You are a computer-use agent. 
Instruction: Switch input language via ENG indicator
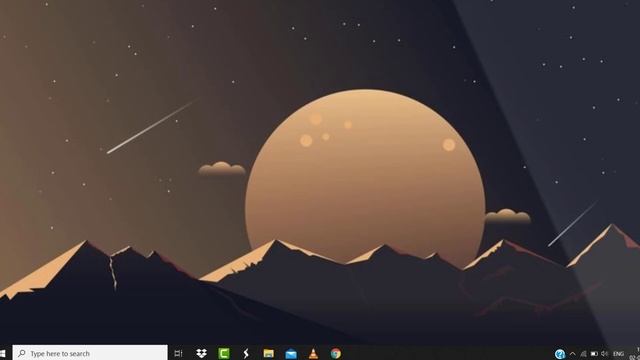coord(618,354)
